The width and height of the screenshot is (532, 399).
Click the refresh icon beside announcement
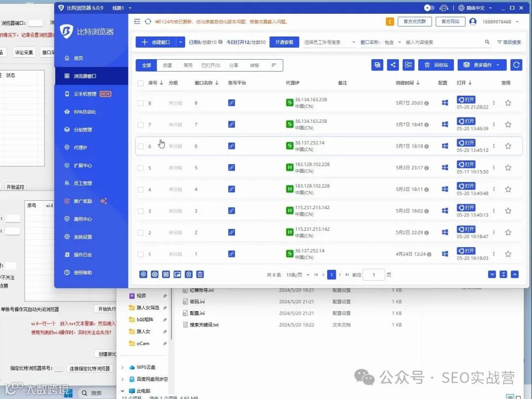coord(148,22)
